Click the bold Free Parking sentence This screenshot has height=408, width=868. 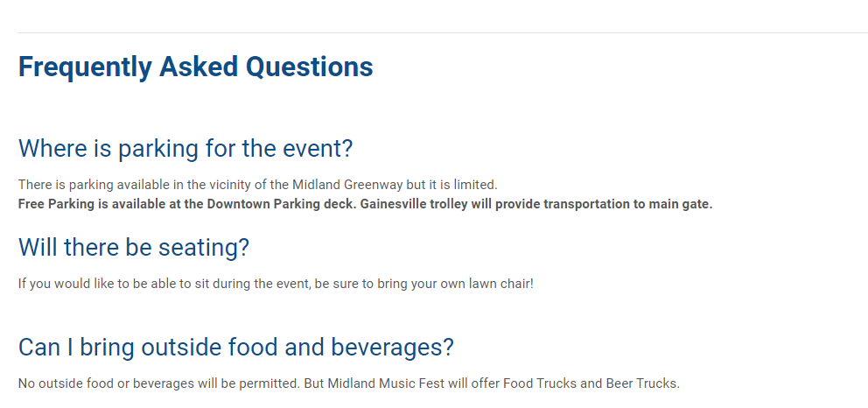(x=366, y=204)
